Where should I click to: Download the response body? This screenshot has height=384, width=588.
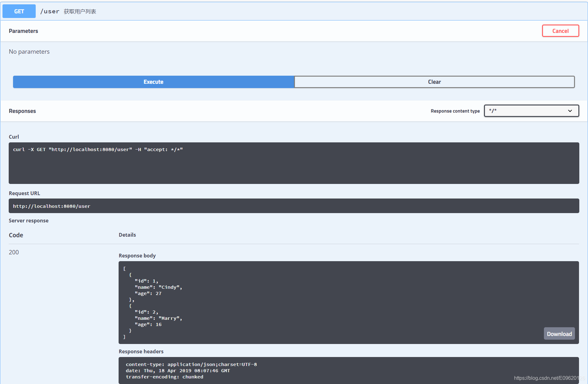[x=559, y=334]
